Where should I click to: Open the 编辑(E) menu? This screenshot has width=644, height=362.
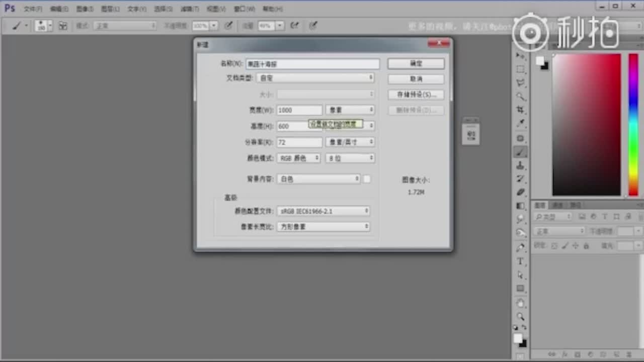(59, 9)
